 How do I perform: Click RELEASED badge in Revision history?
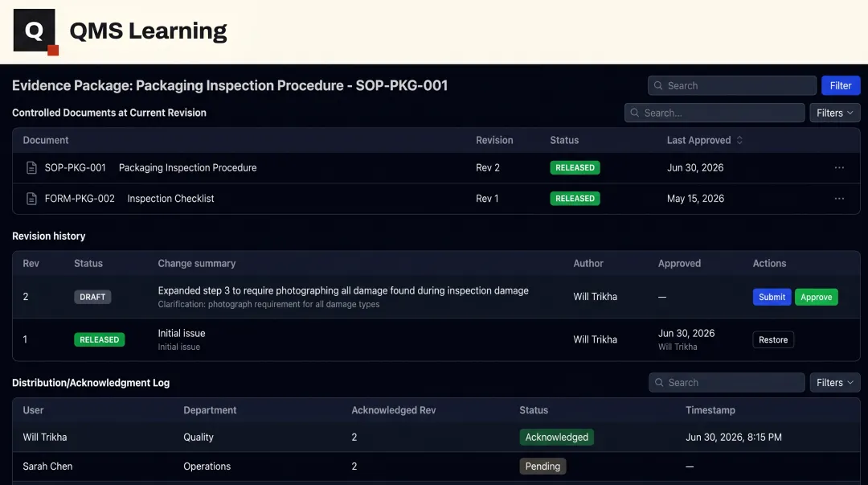click(x=99, y=339)
